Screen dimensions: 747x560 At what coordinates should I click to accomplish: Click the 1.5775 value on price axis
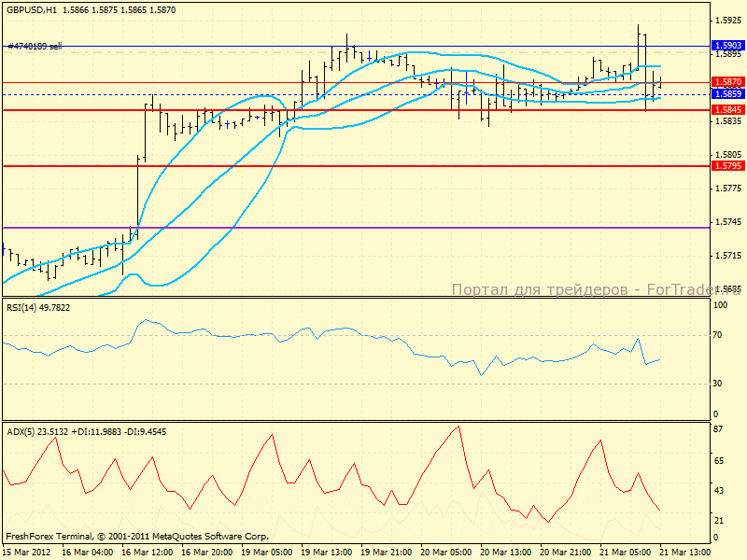click(728, 189)
